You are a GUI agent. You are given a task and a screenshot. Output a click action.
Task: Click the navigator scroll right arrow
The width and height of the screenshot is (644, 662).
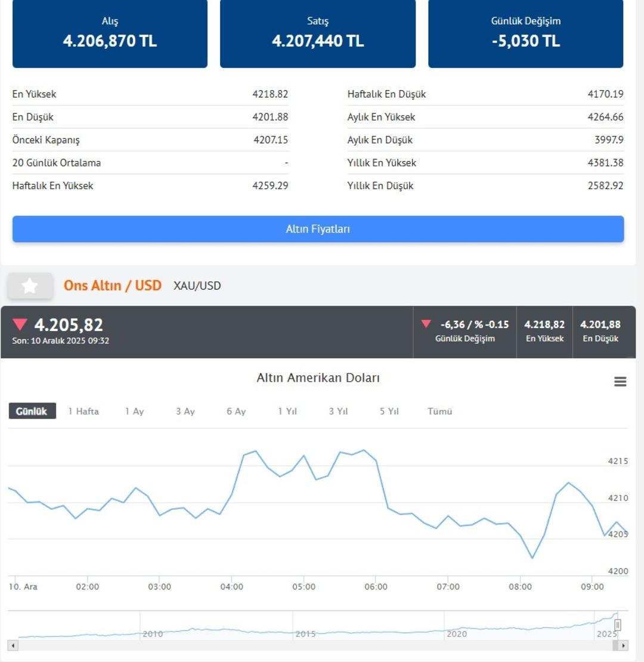click(624, 645)
